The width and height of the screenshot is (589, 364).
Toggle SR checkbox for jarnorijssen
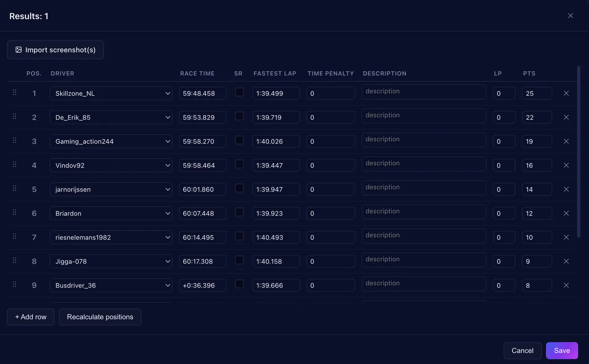[239, 188]
